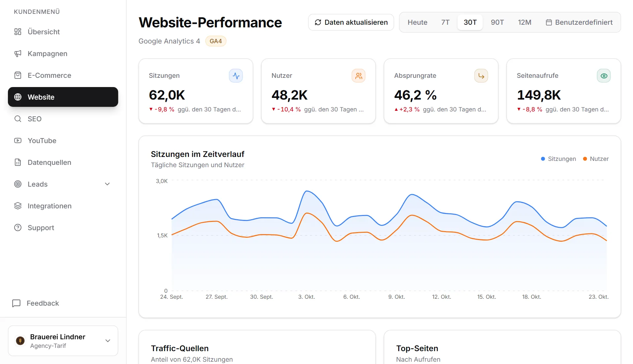
Task: Open the Übersicht dashboard icon
Action: click(18, 32)
